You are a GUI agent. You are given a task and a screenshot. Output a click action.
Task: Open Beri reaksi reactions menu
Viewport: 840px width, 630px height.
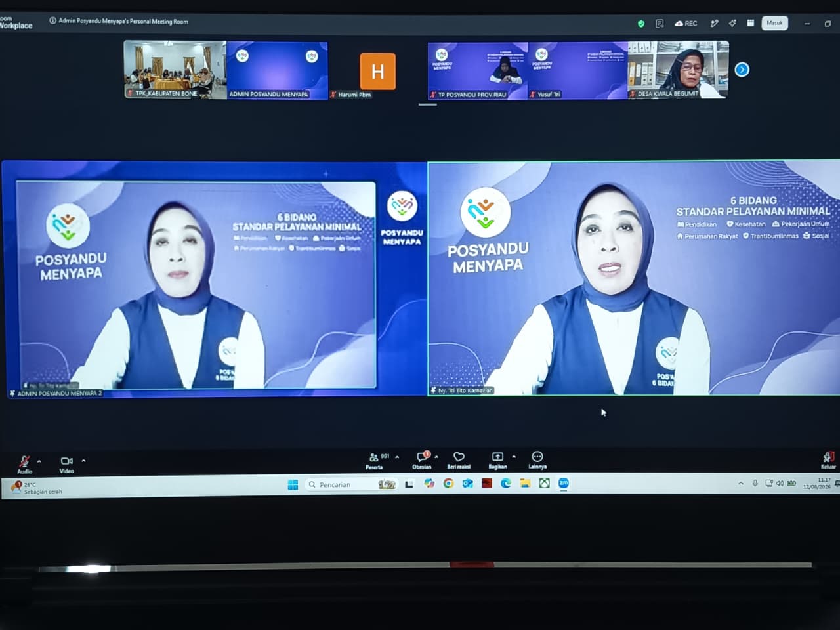point(459,459)
